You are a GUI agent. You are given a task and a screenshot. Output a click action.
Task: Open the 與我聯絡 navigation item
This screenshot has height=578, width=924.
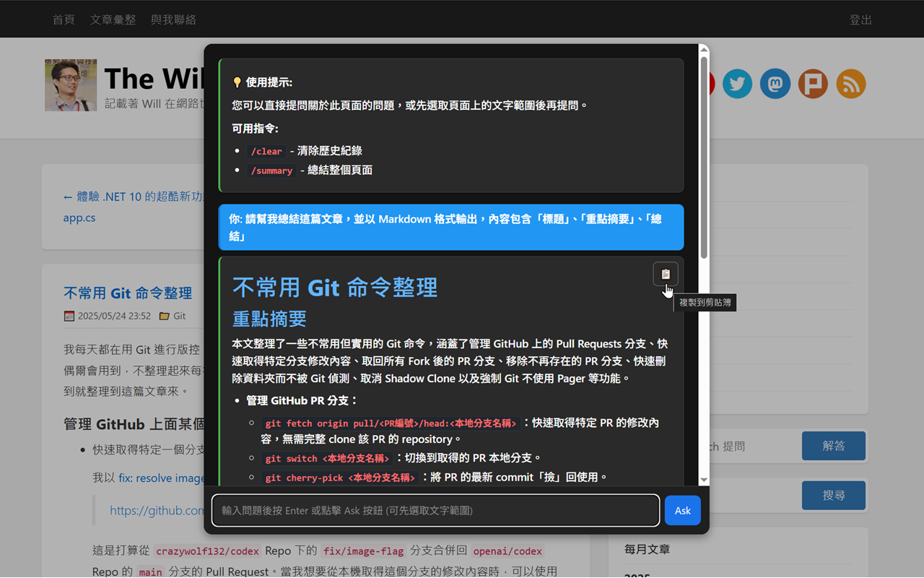(173, 20)
